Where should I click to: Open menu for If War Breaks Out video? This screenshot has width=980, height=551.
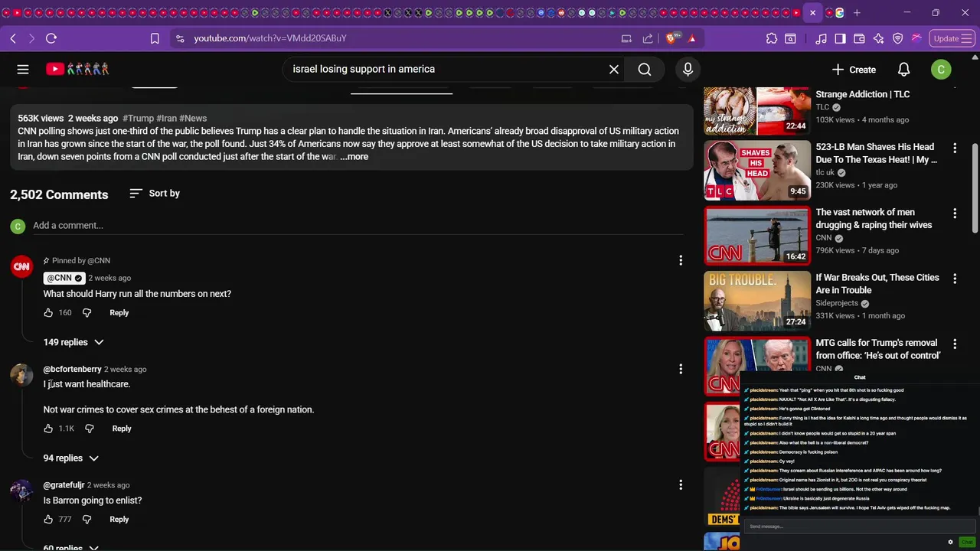coord(955,279)
